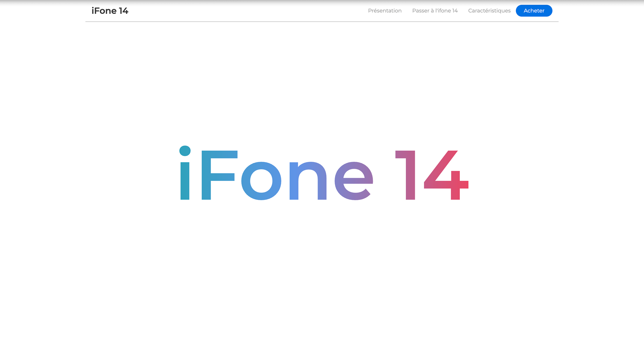Open the Caractéristiques section link
Viewport: 644px width, 349px height.
(489, 11)
